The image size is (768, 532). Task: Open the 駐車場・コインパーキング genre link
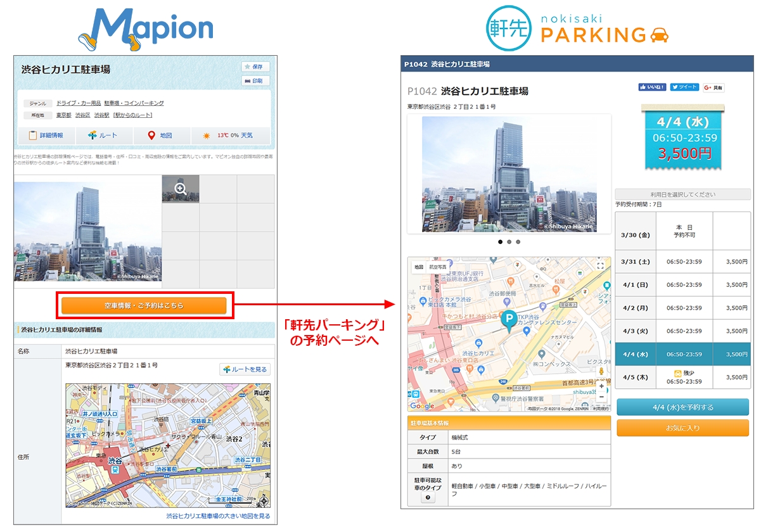click(134, 103)
